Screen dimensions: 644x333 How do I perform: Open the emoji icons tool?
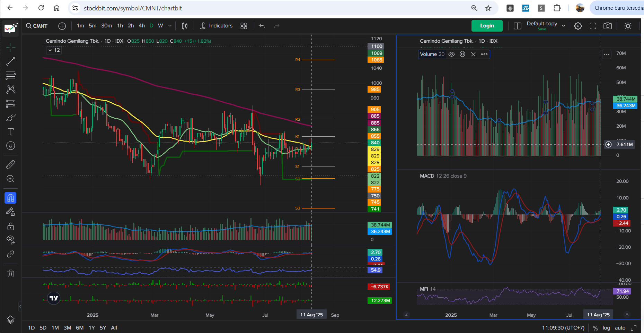click(x=11, y=146)
